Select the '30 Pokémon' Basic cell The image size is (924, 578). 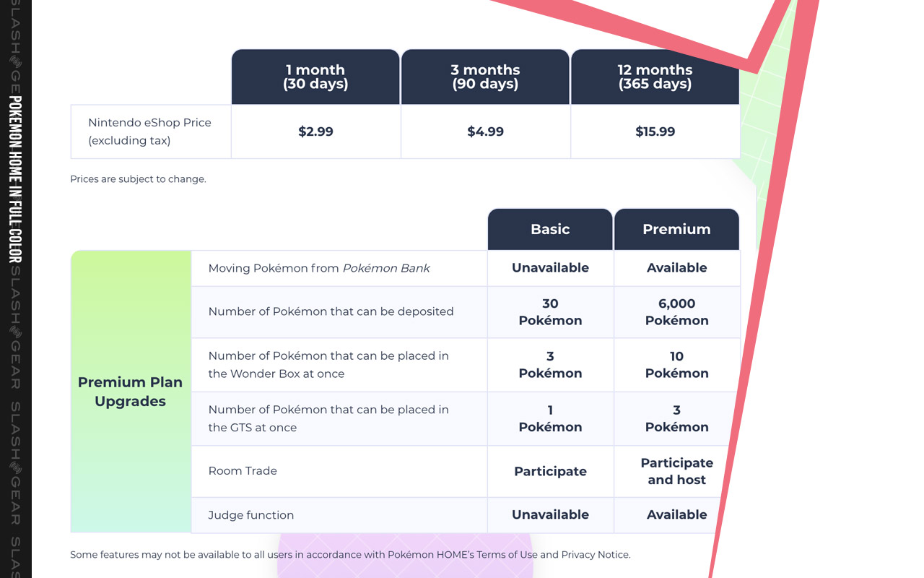coord(550,312)
